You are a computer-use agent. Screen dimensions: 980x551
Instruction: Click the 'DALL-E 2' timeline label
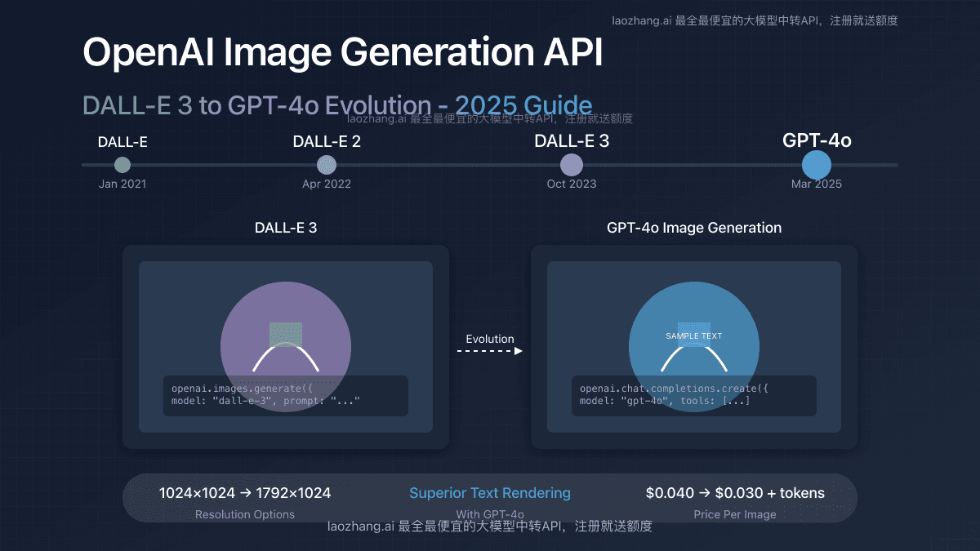(327, 141)
